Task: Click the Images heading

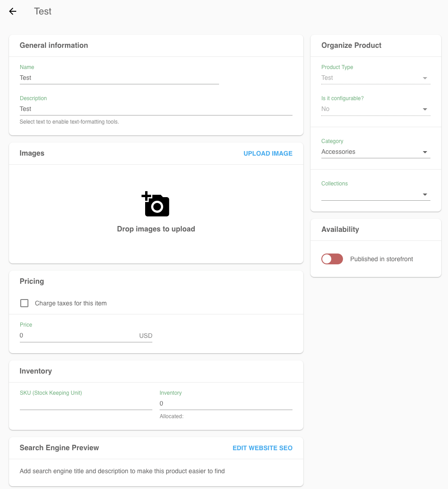Action: click(32, 153)
